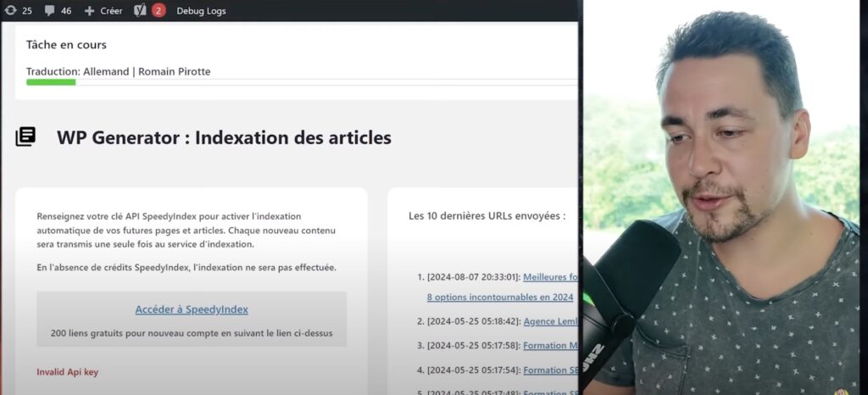Click Traduction: Allemand | Romain Pirotte text
This screenshot has width=868, height=395.
(x=118, y=71)
